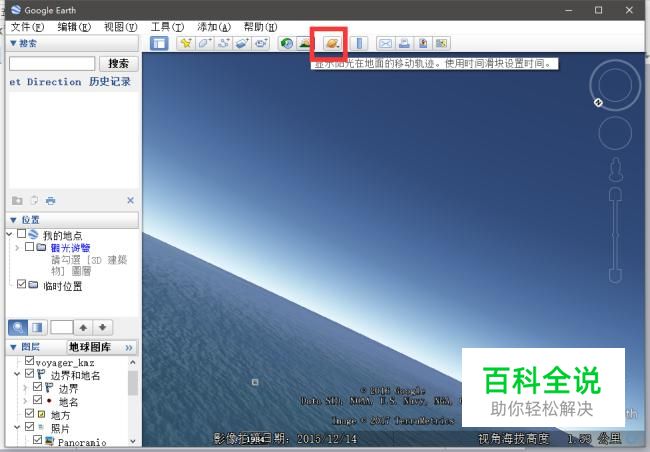Click the look-around compass ring control
The image size is (650, 452).
[615, 85]
